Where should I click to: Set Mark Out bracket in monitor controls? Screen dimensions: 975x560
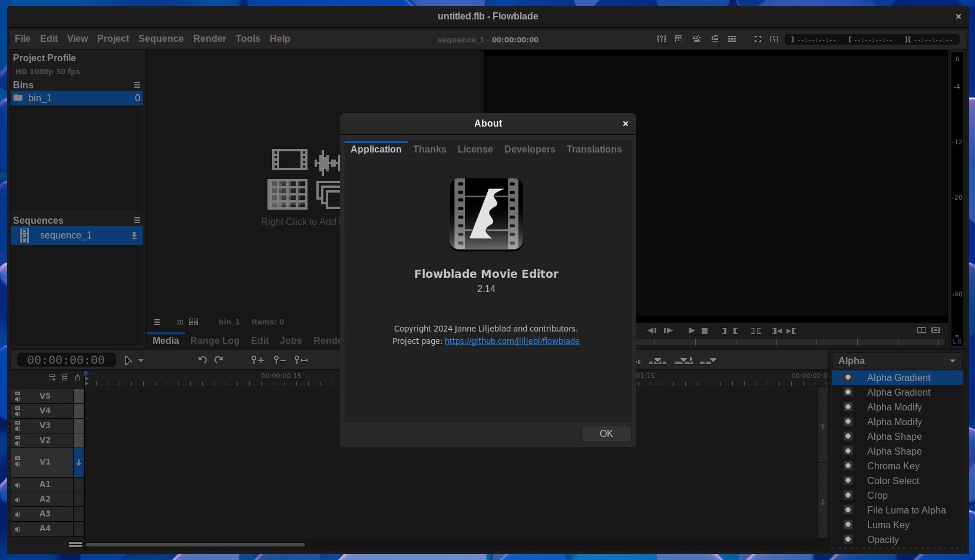pyautogui.click(x=735, y=330)
